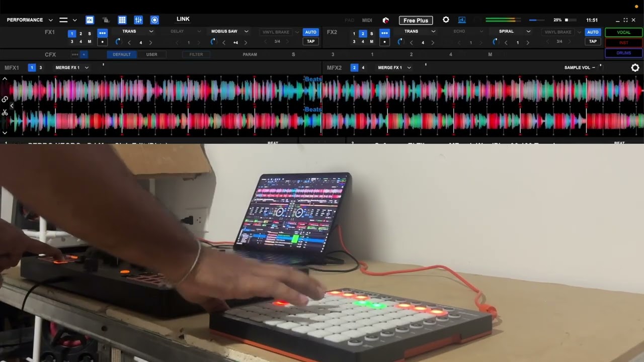Open the sampler grid panel icon
644x362 pixels.
click(x=122, y=20)
